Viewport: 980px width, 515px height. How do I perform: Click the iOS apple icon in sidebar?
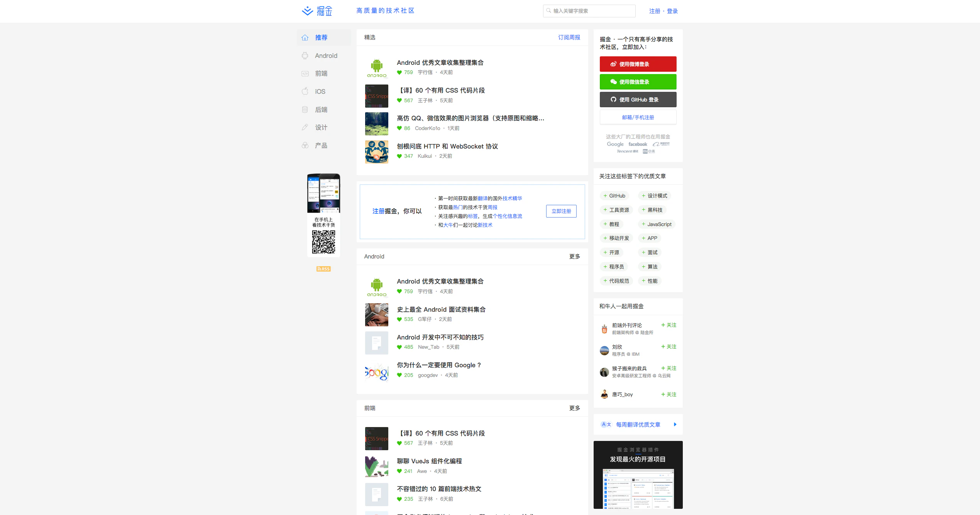click(x=305, y=91)
